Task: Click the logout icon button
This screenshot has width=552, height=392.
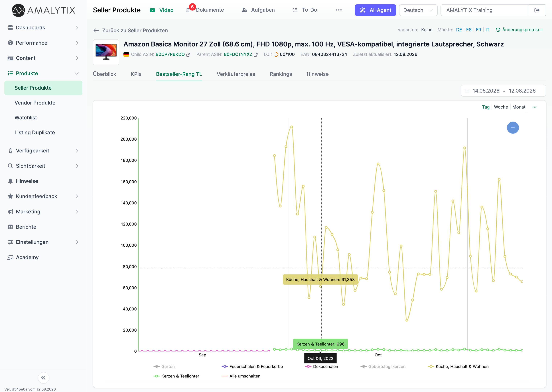Action: tap(537, 10)
